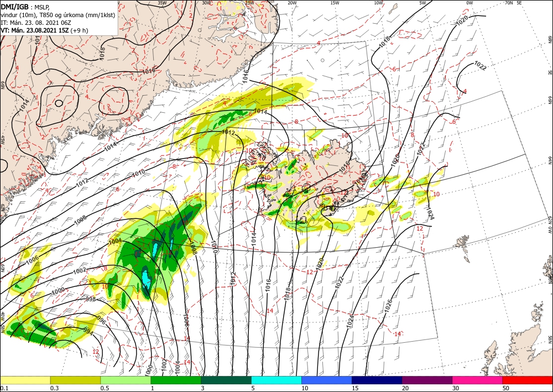
Task: Click the 'IT: Mán. 23. 08. 2021 06Z' line
Action: point(36,23)
